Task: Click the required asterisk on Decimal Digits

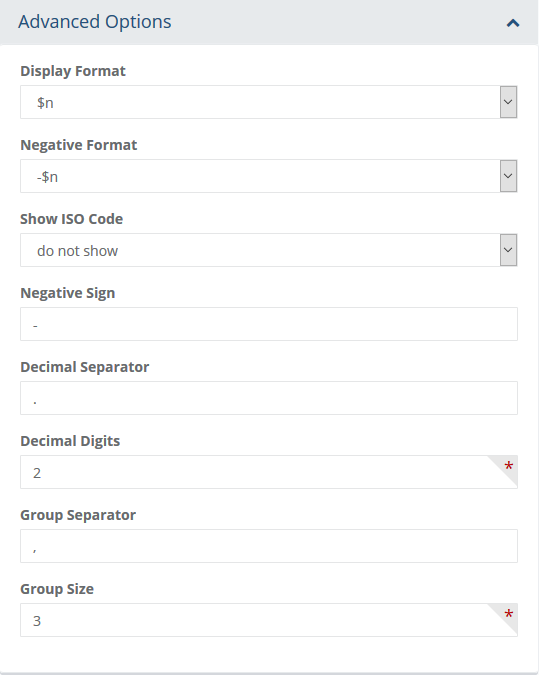Action: (509, 466)
